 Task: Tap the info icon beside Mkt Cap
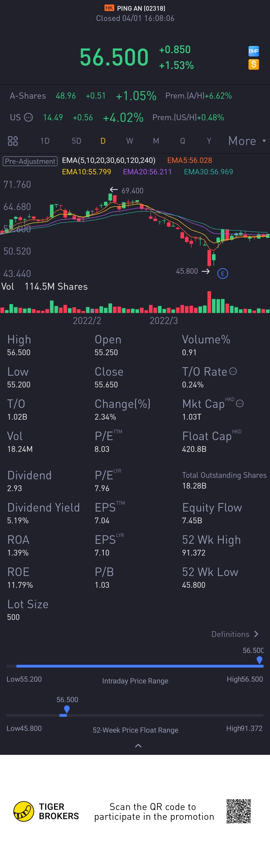pyautogui.click(x=240, y=403)
